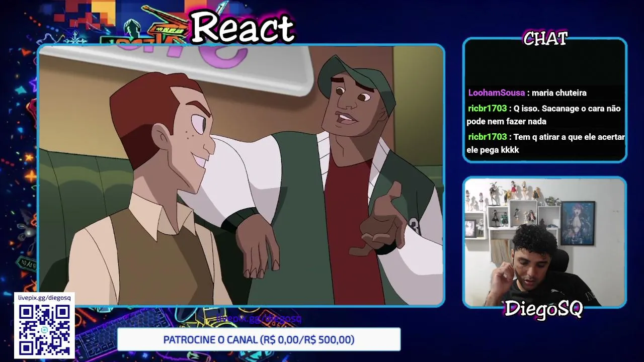Select the LoohamSousa username in chat
Viewport: 644px width, 362px height.
[x=496, y=93]
